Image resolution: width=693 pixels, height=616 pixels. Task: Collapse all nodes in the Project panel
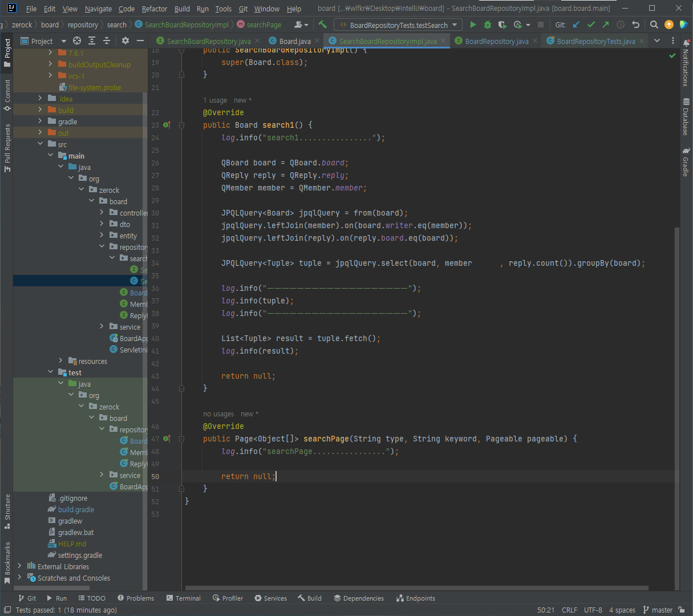tap(107, 41)
